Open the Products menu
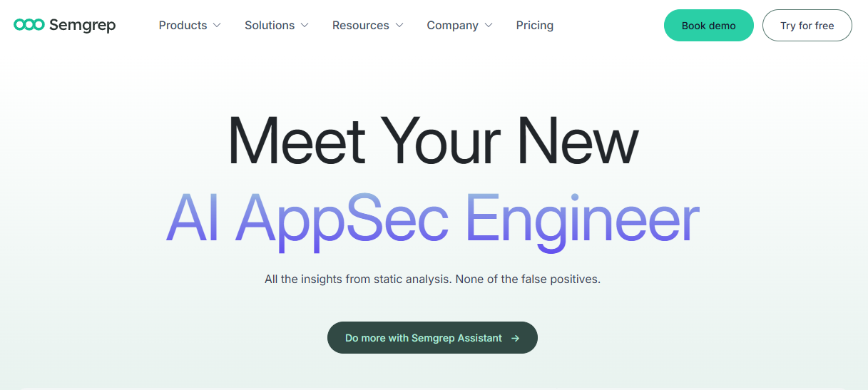This screenshot has height=390, width=868. click(x=183, y=26)
